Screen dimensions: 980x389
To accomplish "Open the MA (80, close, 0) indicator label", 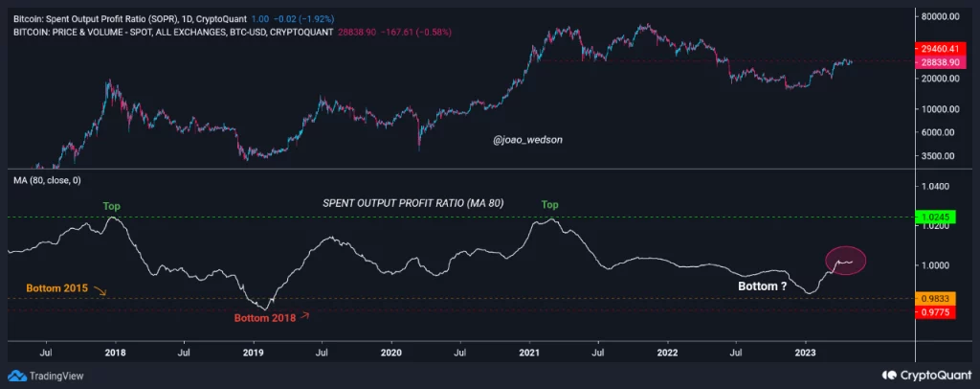I will coord(46,180).
